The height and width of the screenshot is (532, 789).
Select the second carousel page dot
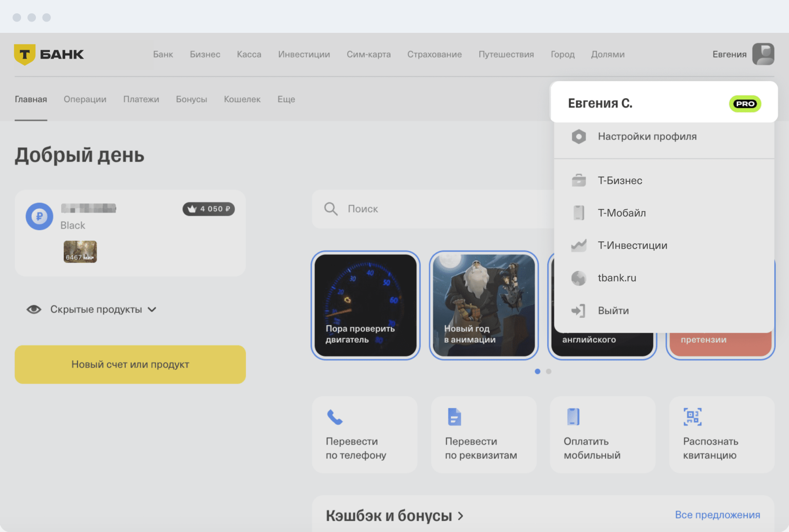(x=549, y=371)
